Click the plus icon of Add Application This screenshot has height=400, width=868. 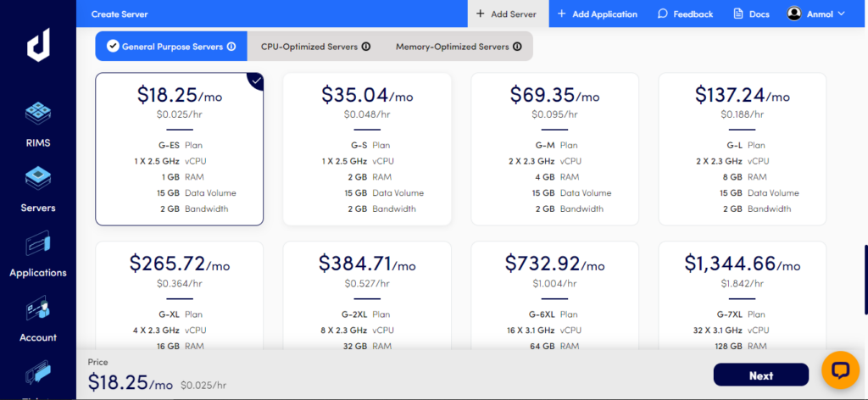click(x=561, y=14)
